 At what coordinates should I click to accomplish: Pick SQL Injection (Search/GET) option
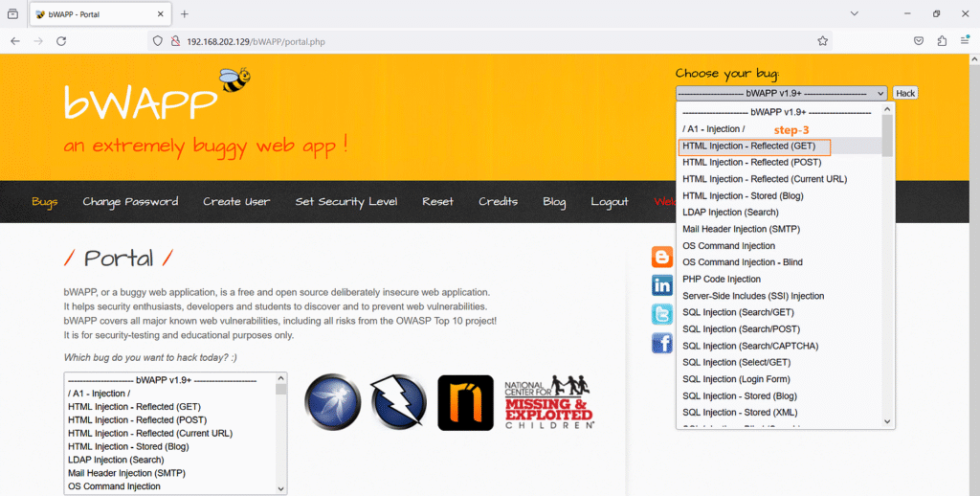tap(779, 312)
